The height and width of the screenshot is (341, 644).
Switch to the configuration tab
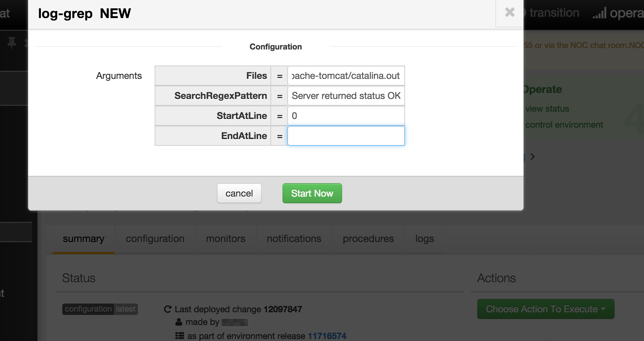(x=155, y=239)
